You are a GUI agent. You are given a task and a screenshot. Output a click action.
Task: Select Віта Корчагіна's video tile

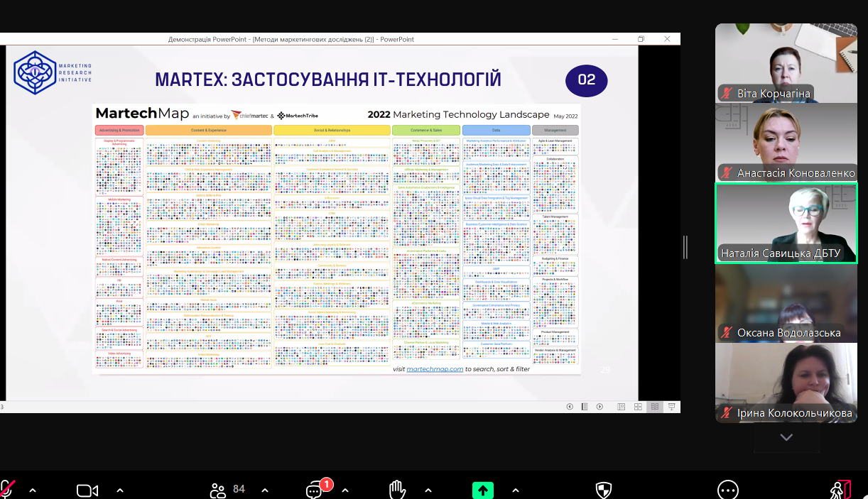(786, 63)
